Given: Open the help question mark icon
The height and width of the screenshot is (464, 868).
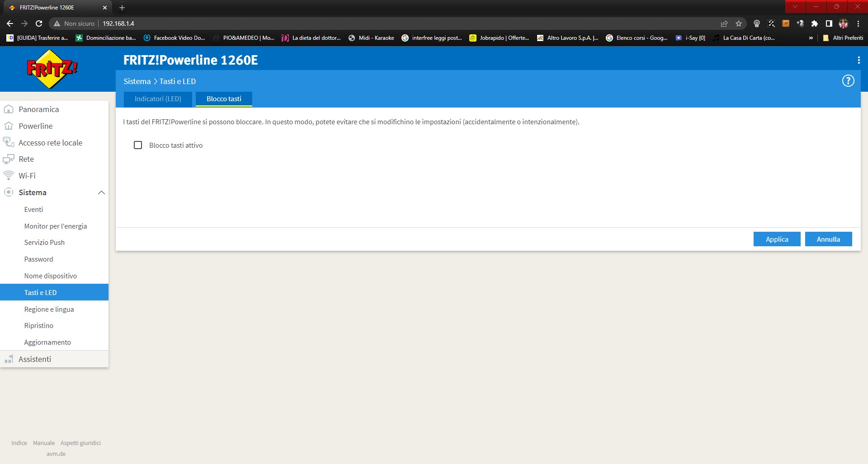Looking at the screenshot, I should tap(848, 81).
